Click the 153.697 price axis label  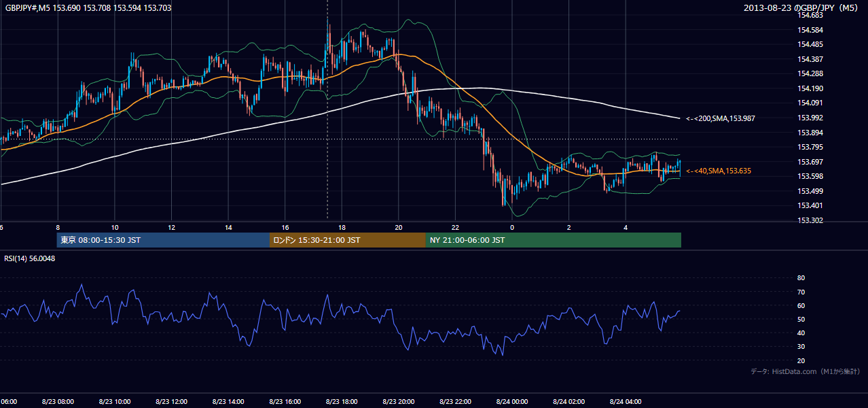[x=810, y=162]
